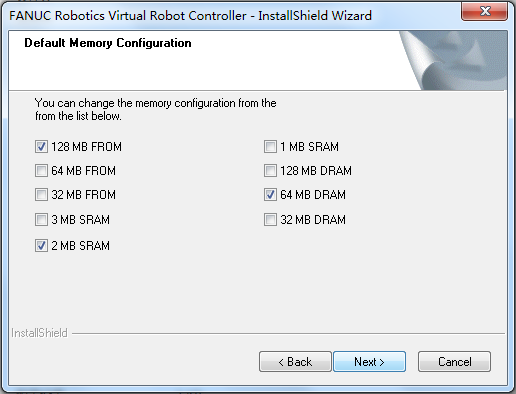Enable the 128 MB DRAM checkbox
This screenshot has width=516, height=394.
coord(270,171)
